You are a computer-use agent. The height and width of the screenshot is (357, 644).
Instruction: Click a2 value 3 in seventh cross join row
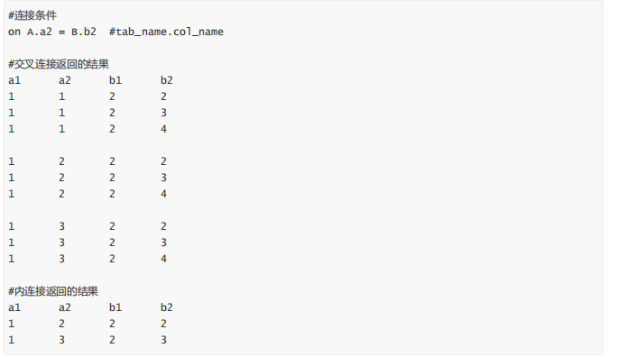(61, 226)
